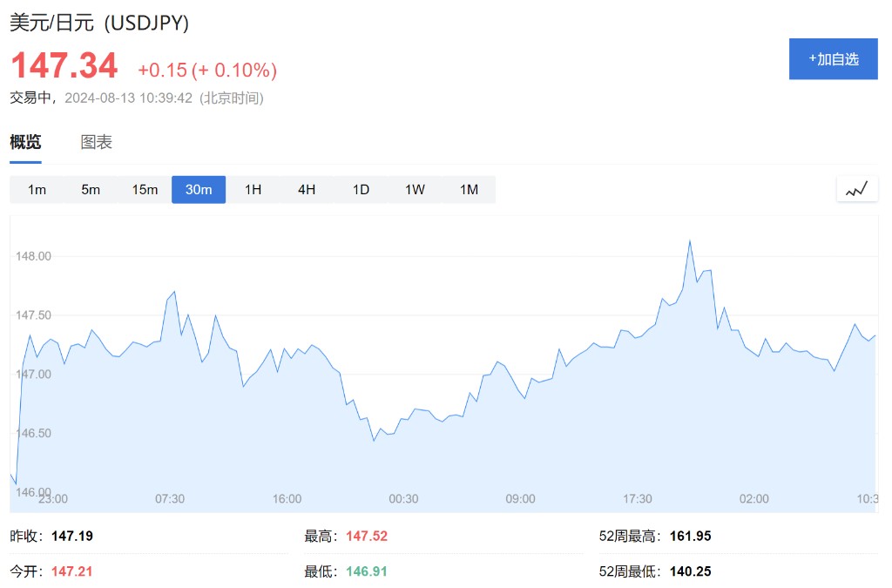Click the current price 147.34
The height and width of the screenshot is (588, 892).
coord(64,67)
